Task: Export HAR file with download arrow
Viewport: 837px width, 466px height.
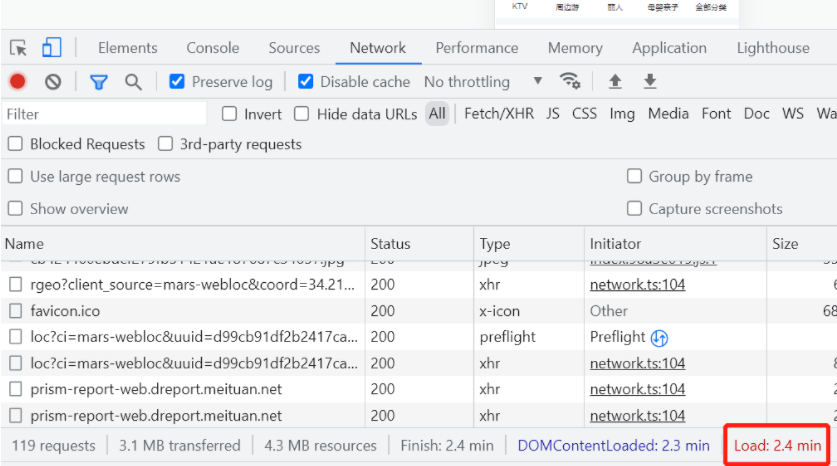Action: (x=650, y=82)
